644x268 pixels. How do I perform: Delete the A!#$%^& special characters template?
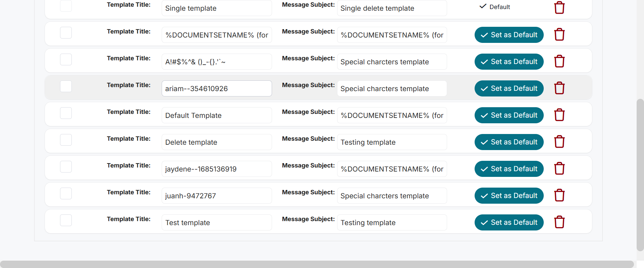point(559,61)
